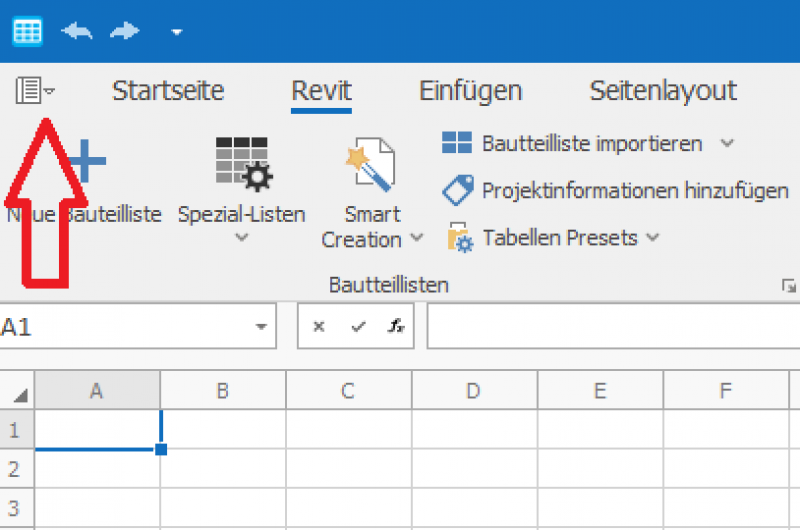Click Bautteilliste importieren button
This screenshot has height=530, width=800.
(x=578, y=143)
